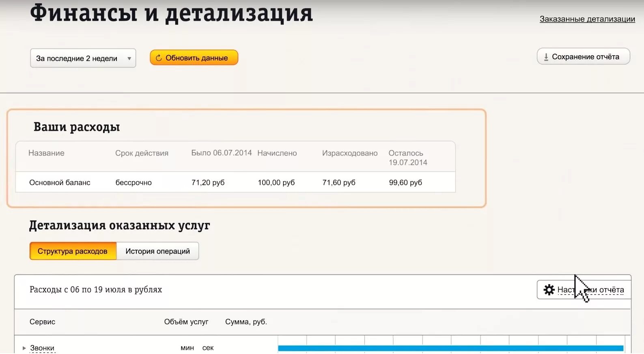Click the 'Израсходовано' column header
Viewport: 644px width, 354px height.
(x=350, y=153)
